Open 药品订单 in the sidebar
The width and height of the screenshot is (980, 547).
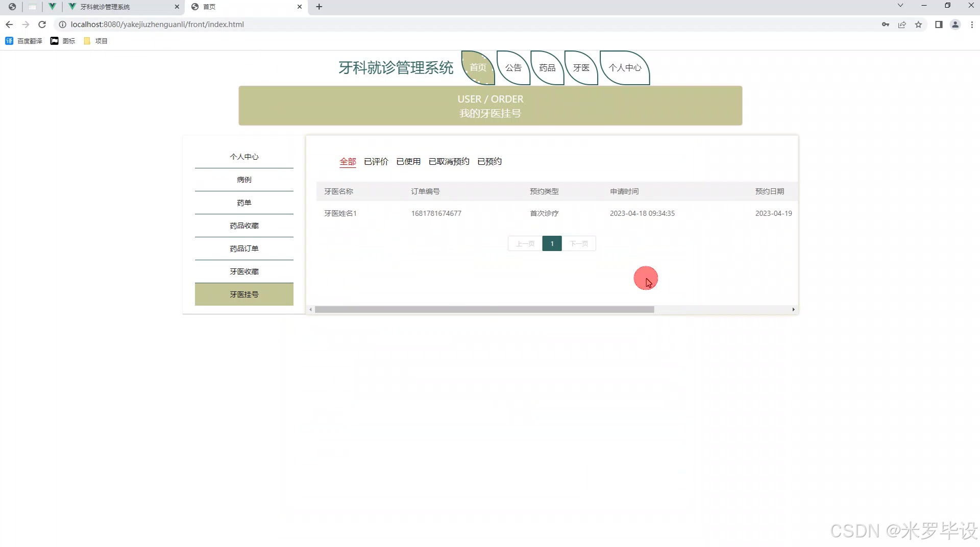[x=244, y=248]
